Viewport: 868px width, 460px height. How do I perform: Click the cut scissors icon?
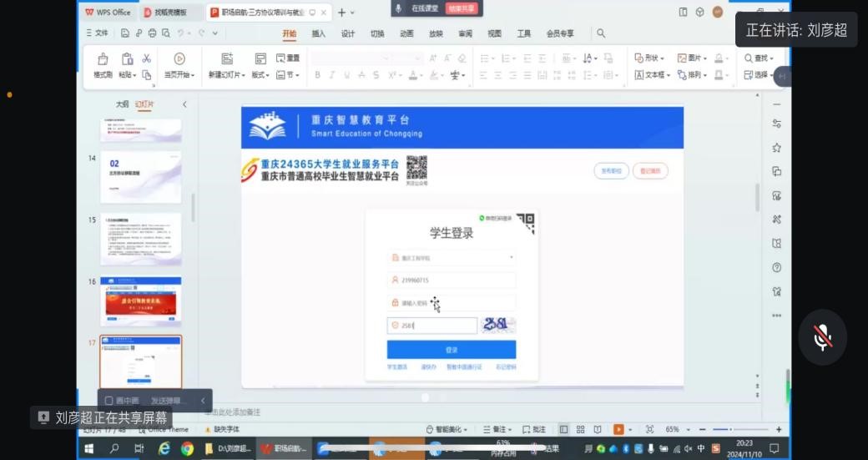point(147,58)
